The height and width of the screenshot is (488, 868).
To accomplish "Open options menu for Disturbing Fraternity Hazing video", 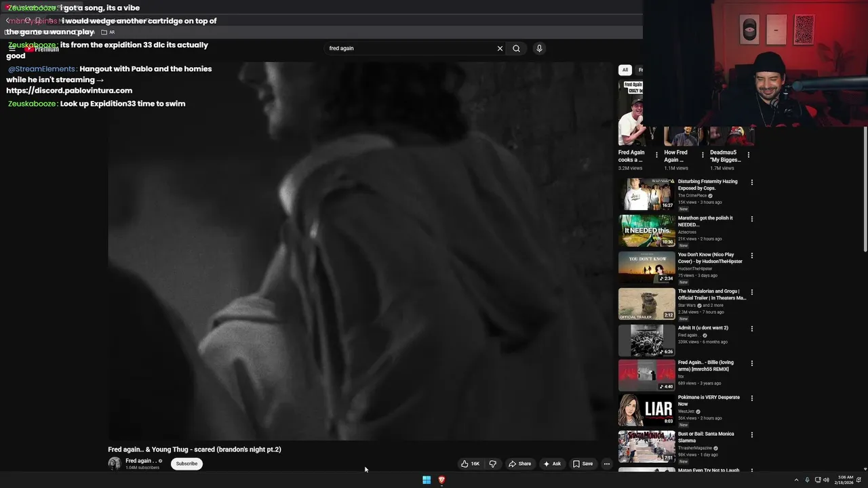I will (751, 182).
